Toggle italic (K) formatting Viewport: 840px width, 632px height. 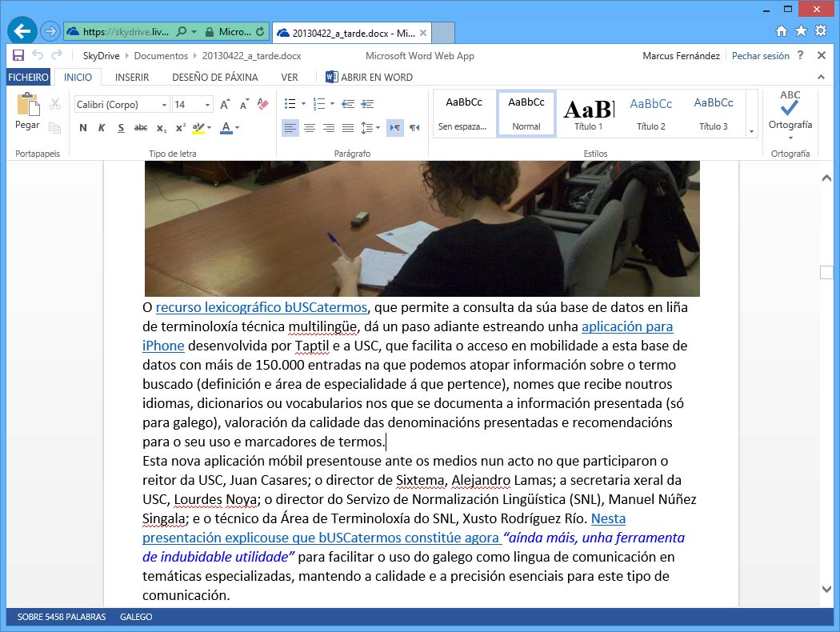(102, 127)
